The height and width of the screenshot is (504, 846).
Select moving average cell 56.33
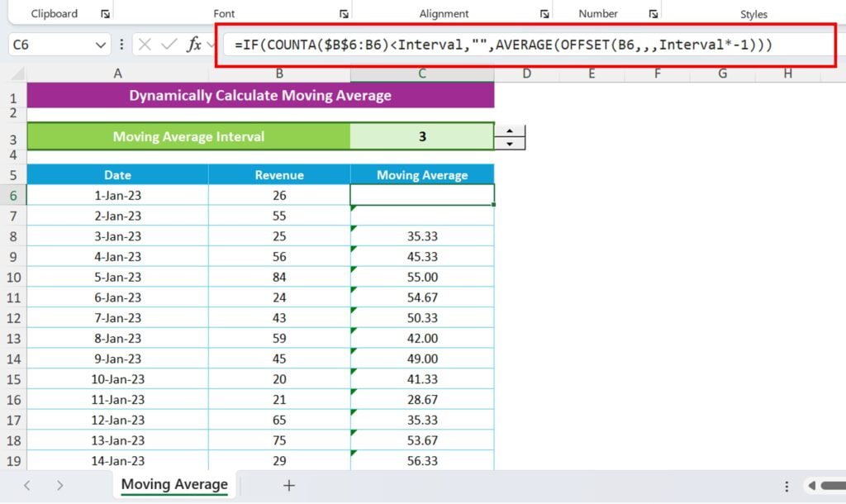pyautogui.click(x=422, y=461)
